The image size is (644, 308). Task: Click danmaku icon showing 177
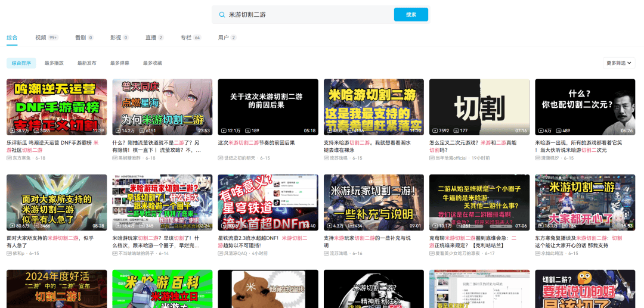point(456,131)
